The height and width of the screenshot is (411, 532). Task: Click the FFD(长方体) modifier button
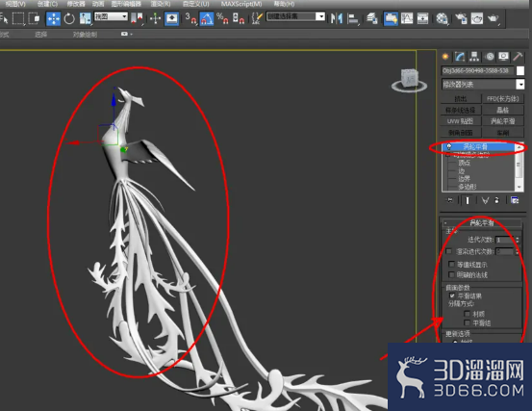[x=503, y=99]
